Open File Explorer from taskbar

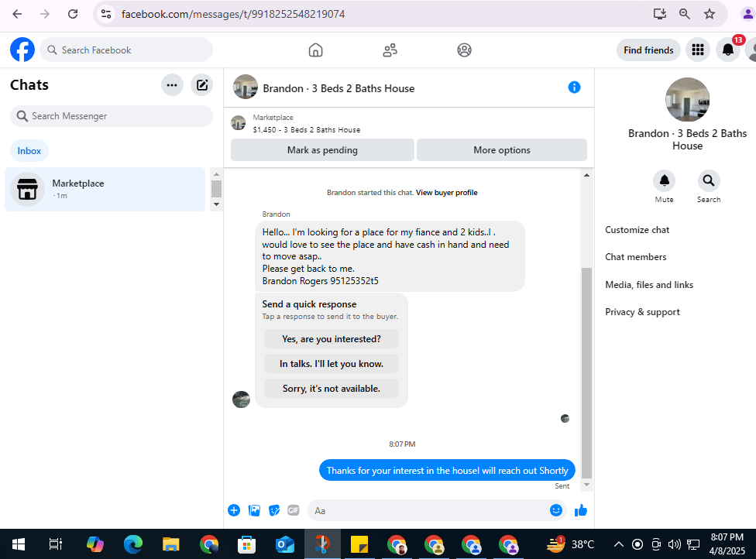(x=170, y=544)
